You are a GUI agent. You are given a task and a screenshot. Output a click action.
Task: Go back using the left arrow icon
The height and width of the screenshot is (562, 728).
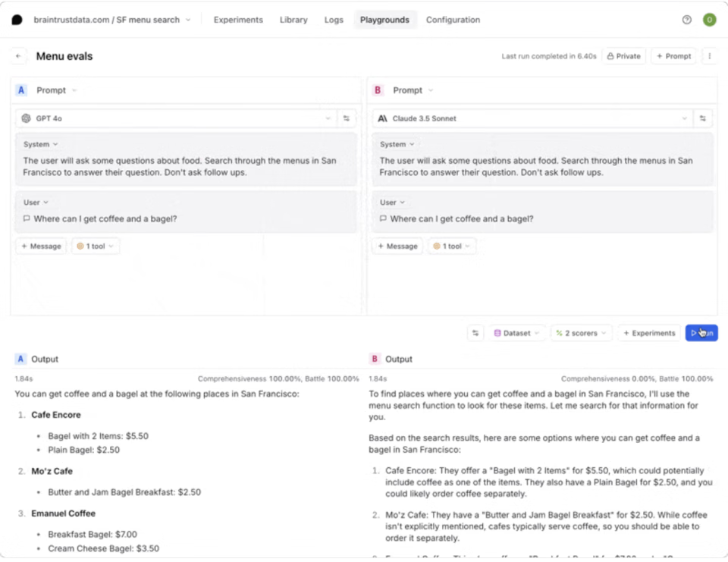(19, 56)
